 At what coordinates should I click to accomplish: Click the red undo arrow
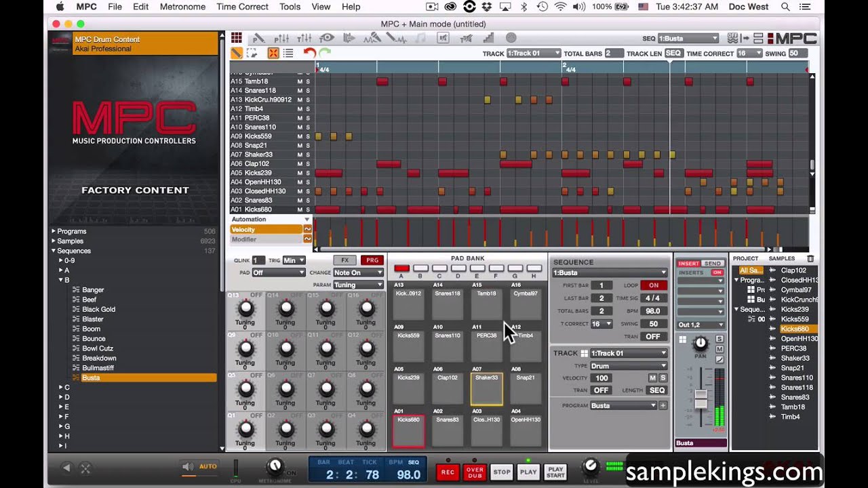click(309, 53)
